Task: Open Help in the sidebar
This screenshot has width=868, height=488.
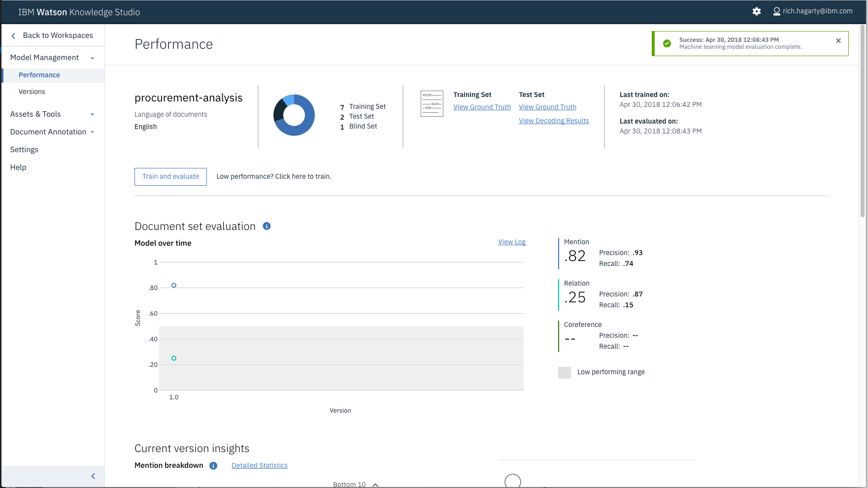Action: coord(18,167)
